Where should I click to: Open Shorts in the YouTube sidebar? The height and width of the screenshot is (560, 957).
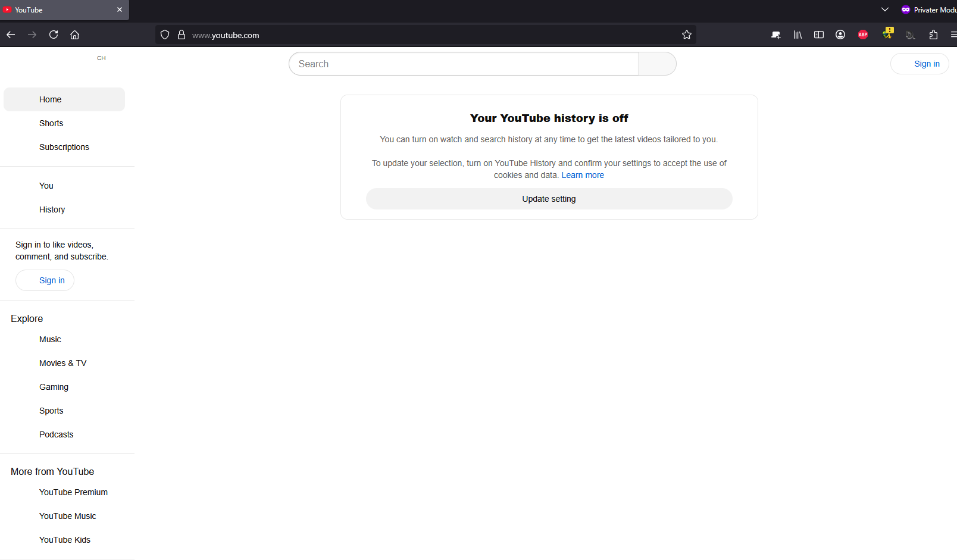click(51, 123)
